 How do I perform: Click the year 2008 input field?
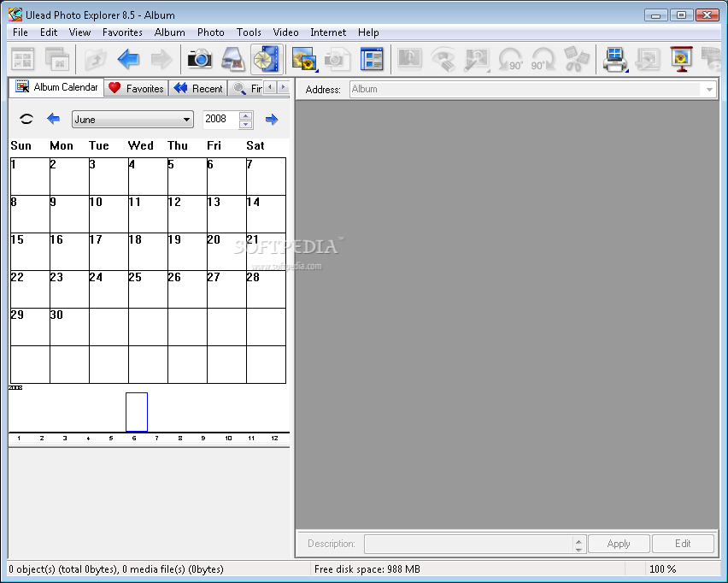coord(221,120)
